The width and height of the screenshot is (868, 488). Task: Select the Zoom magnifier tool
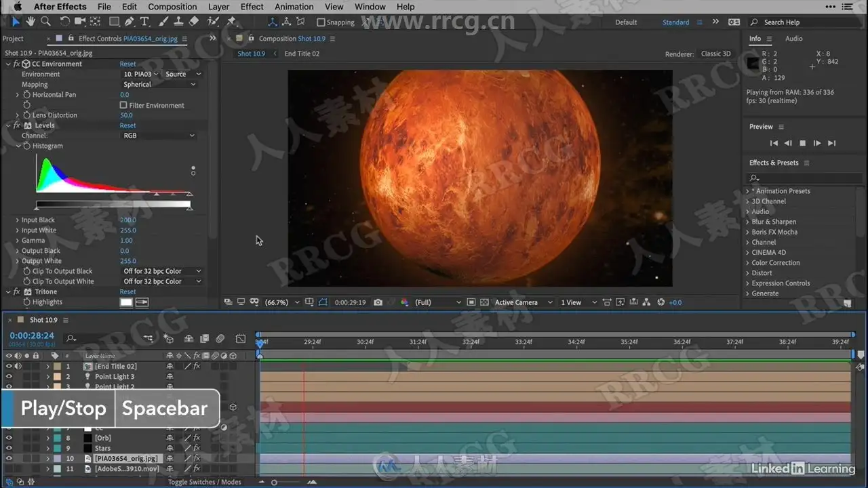pos(45,22)
